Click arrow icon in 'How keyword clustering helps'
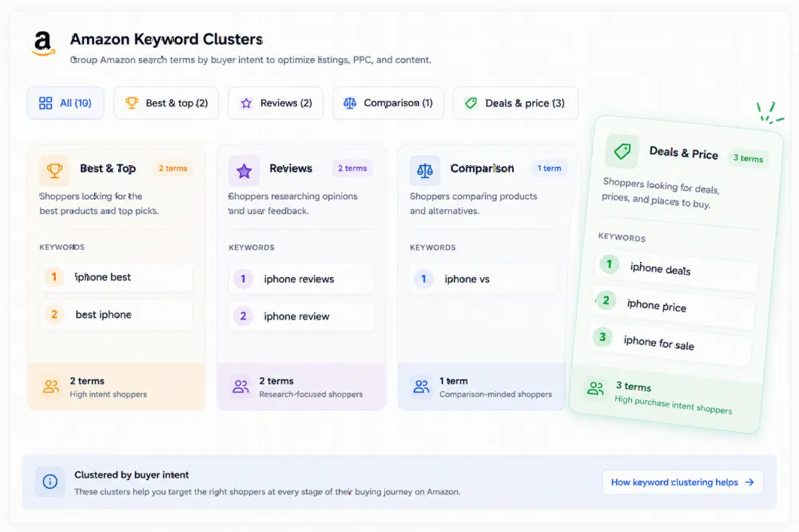This screenshot has height=532, width=799. 749,482
